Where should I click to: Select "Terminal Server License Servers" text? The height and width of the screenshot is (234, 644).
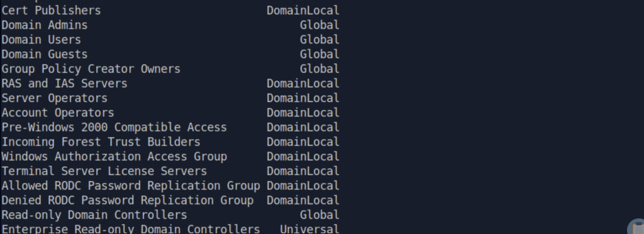pos(104,171)
